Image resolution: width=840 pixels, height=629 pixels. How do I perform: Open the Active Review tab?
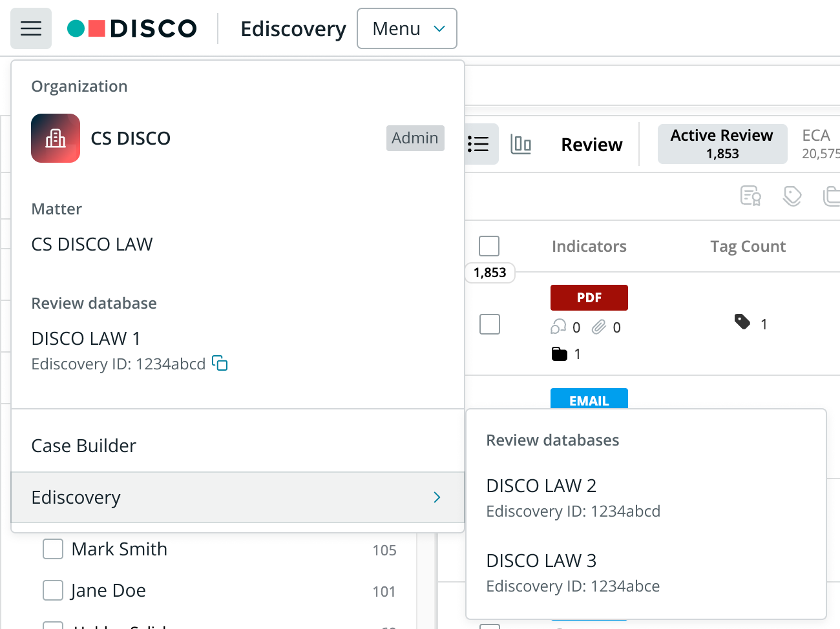coord(722,144)
